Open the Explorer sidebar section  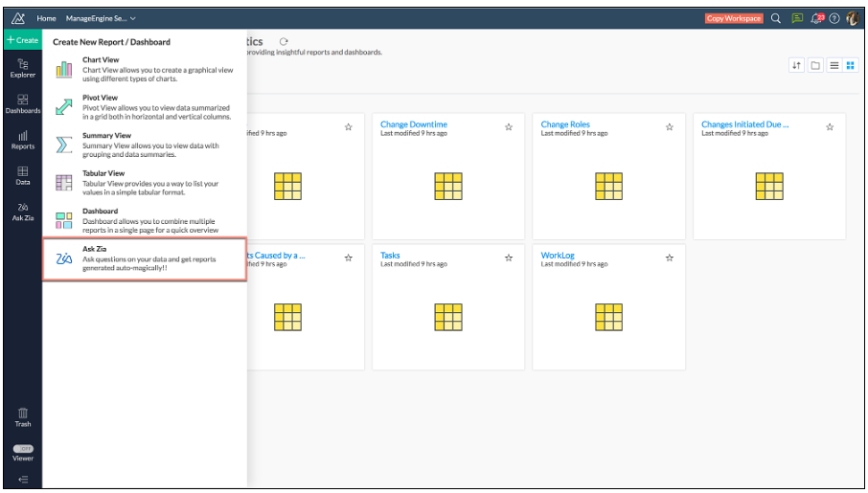(x=23, y=68)
